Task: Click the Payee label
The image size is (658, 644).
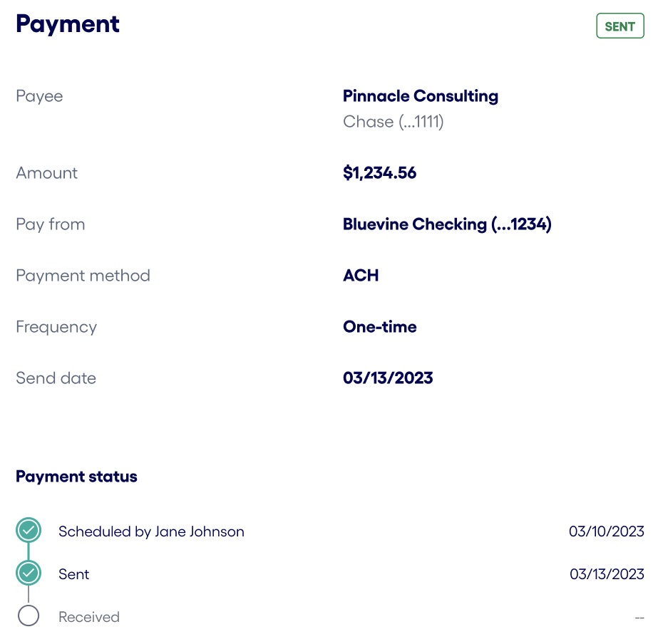Action: click(39, 96)
